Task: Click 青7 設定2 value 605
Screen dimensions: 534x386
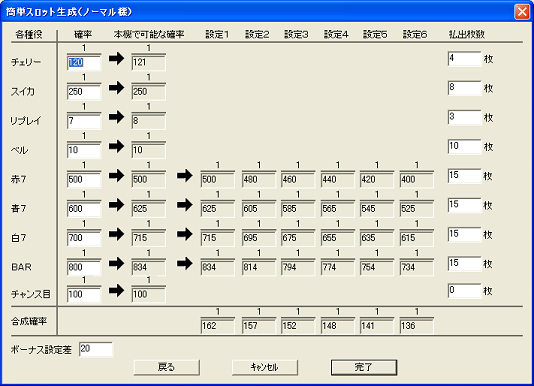Action: pyautogui.click(x=258, y=209)
